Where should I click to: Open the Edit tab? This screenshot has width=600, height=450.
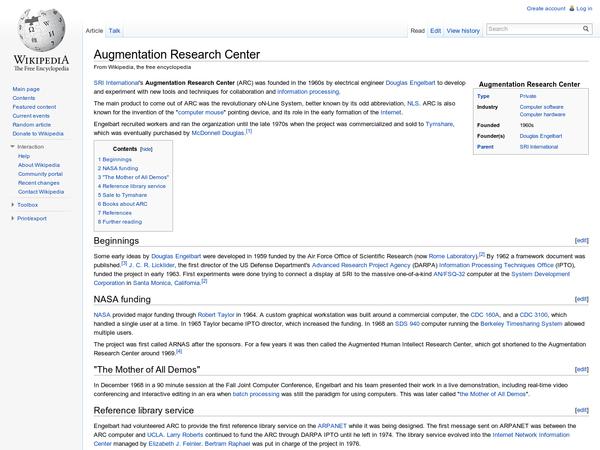[435, 31]
